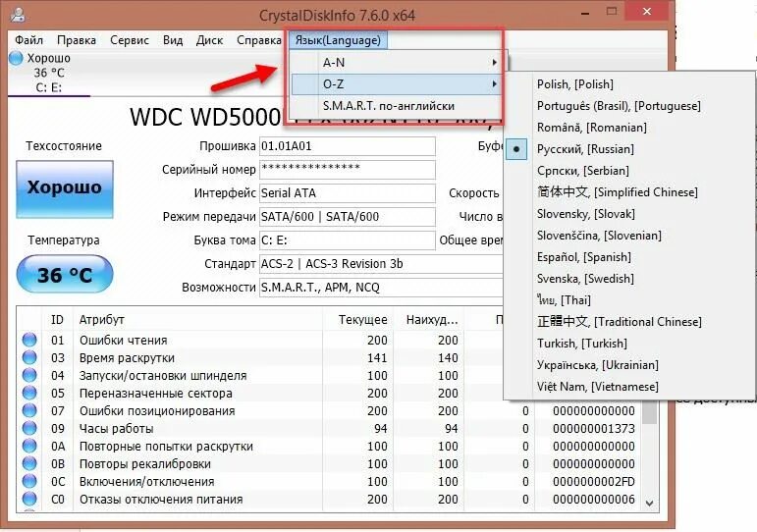
Task: Click the attribute list scrollbar thumb
Action: (649, 413)
